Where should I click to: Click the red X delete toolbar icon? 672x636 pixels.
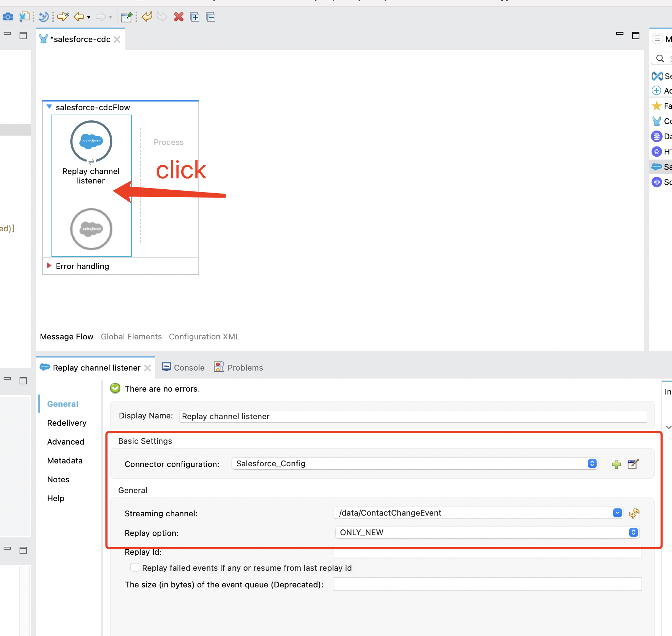pyautogui.click(x=179, y=17)
